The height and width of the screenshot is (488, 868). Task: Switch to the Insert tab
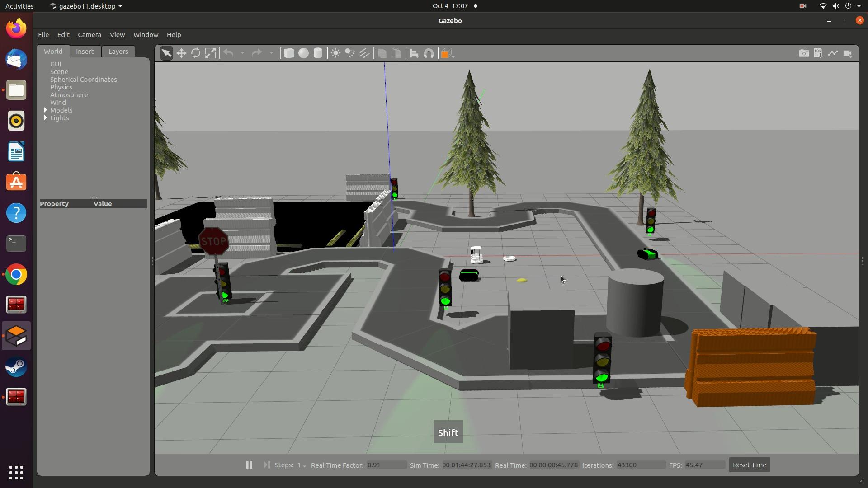coord(85,52)
